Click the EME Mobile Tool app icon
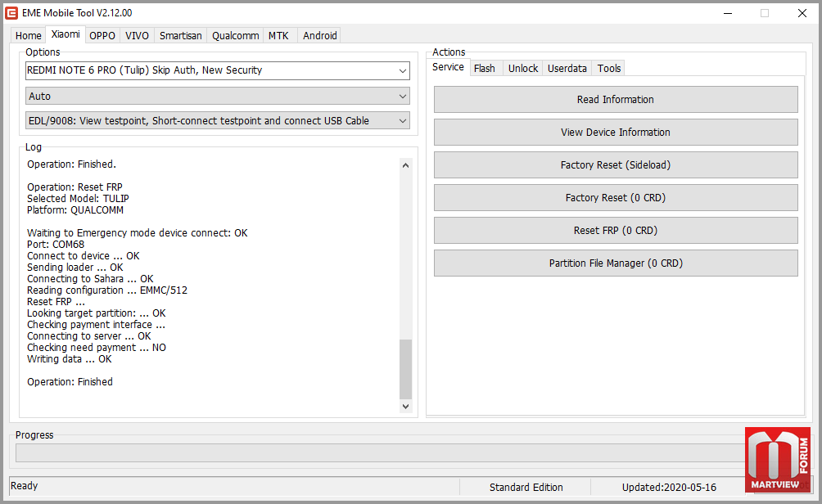The image size is (822, 504). [11, 13]
